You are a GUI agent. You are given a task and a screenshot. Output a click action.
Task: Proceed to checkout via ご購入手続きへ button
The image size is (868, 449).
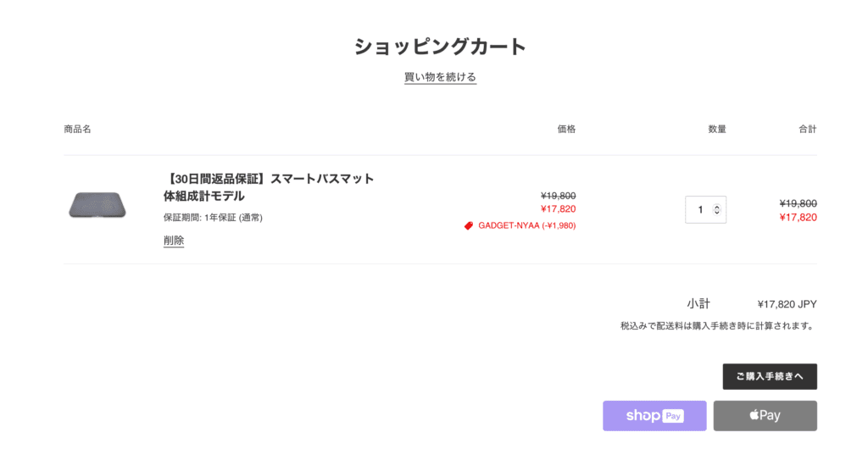click(x=770, y=376)
